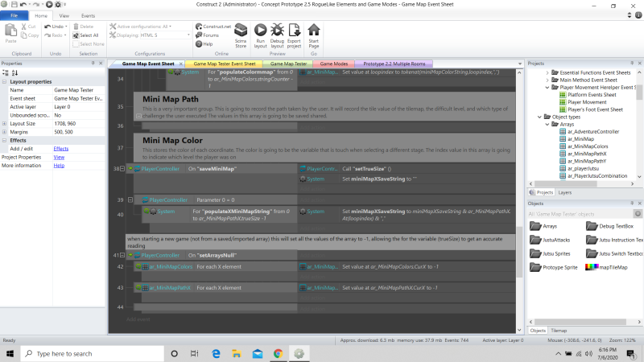Open File Explorer from taskbar
The height and width of the screenshot is (362, 644).
point(237,353)
